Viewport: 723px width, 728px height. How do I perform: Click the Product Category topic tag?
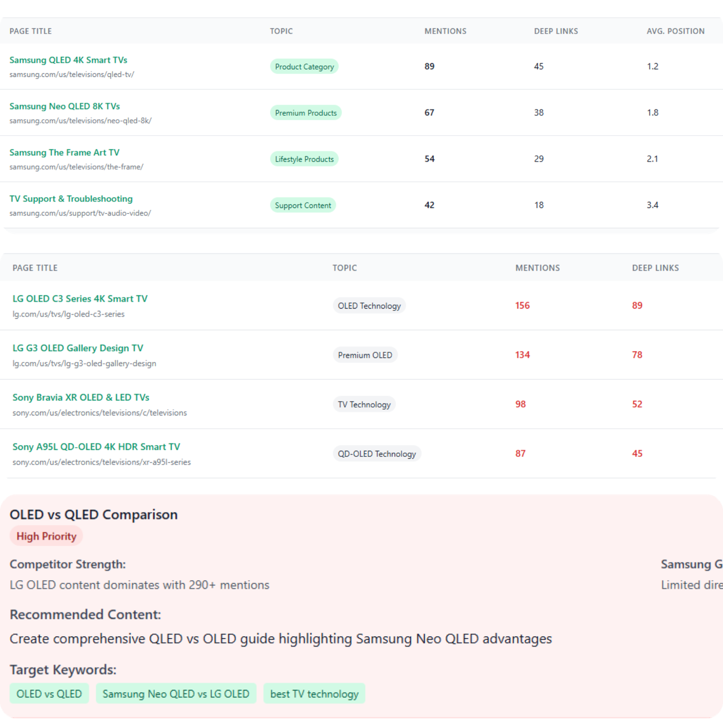304,66
